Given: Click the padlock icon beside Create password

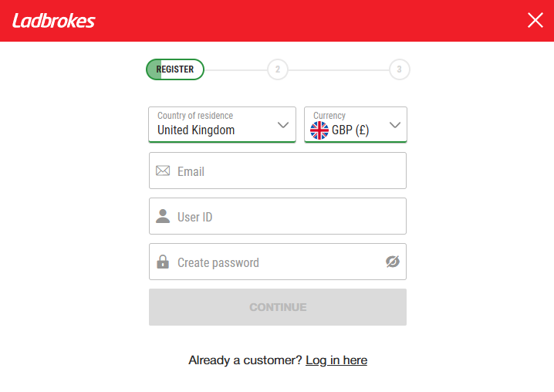Looking at the screenshot, I should pyautogui.click(x=163, y=262).
